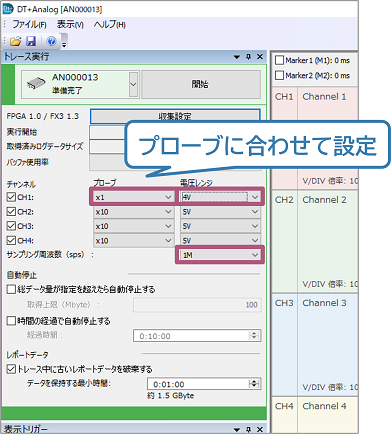Open the CH1 voltage range dropdown
This screenshot has height=434, width=391.
(220, 197)
